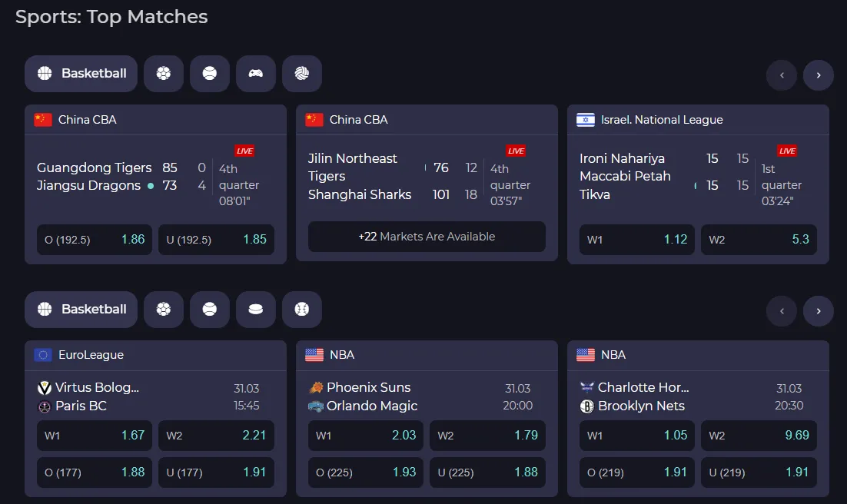Click the left chevron of second carousel
This screenshot has width=847, height=504.
click(782, 311)
